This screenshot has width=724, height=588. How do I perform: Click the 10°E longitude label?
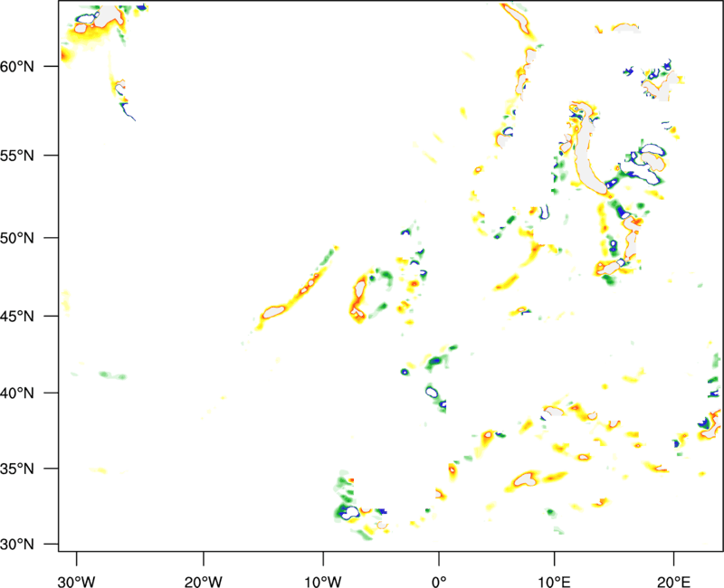pos(554,581)
